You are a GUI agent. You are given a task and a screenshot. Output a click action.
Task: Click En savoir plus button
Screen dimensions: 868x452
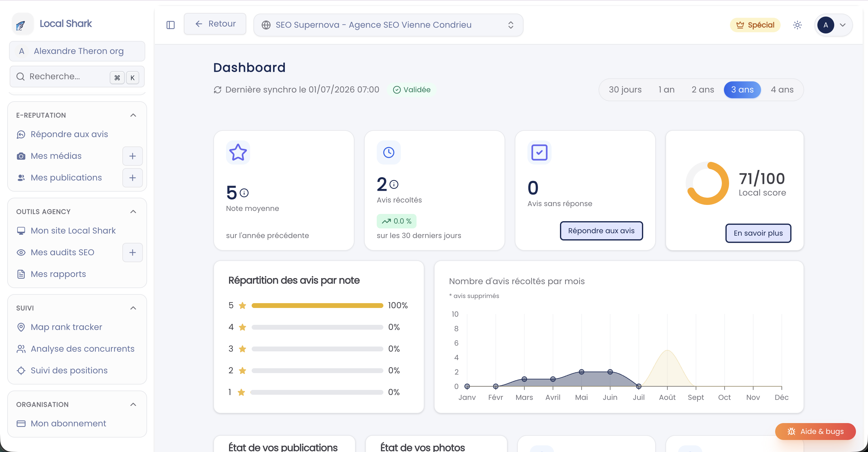tap(758, 233)
